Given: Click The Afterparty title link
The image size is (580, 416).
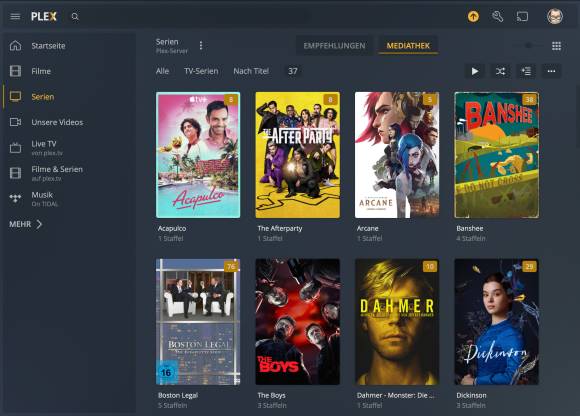Looking at the screenshot, I should (280, 229).
